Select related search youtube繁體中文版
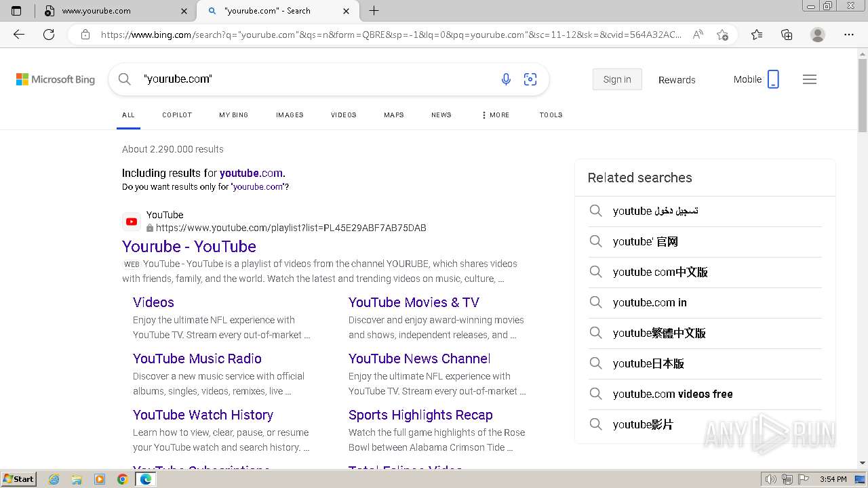Viewport: 868px width, 488px height. click(x=705, y=333)
